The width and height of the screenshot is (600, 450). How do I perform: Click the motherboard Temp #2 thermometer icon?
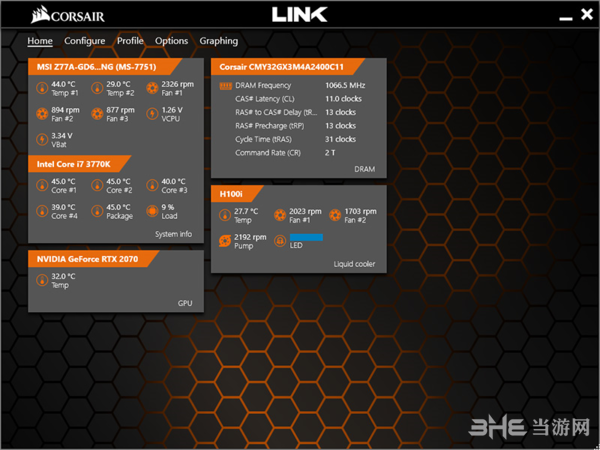point(97,88)
